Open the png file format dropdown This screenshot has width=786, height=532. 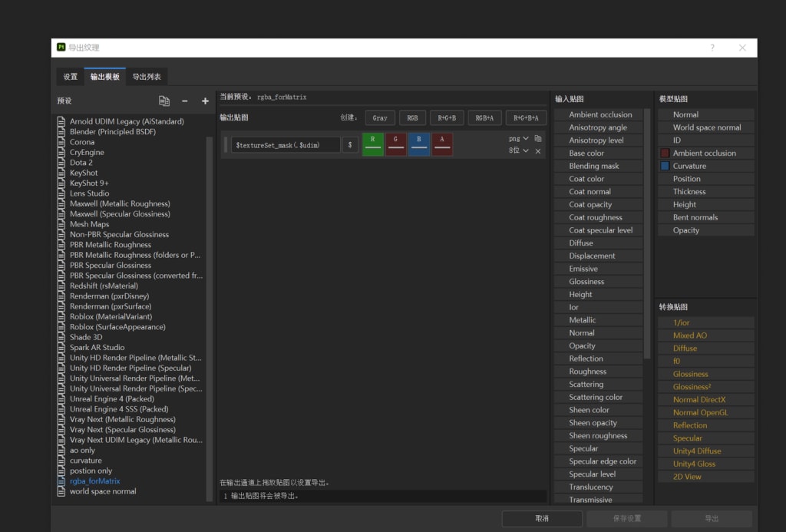518,138
